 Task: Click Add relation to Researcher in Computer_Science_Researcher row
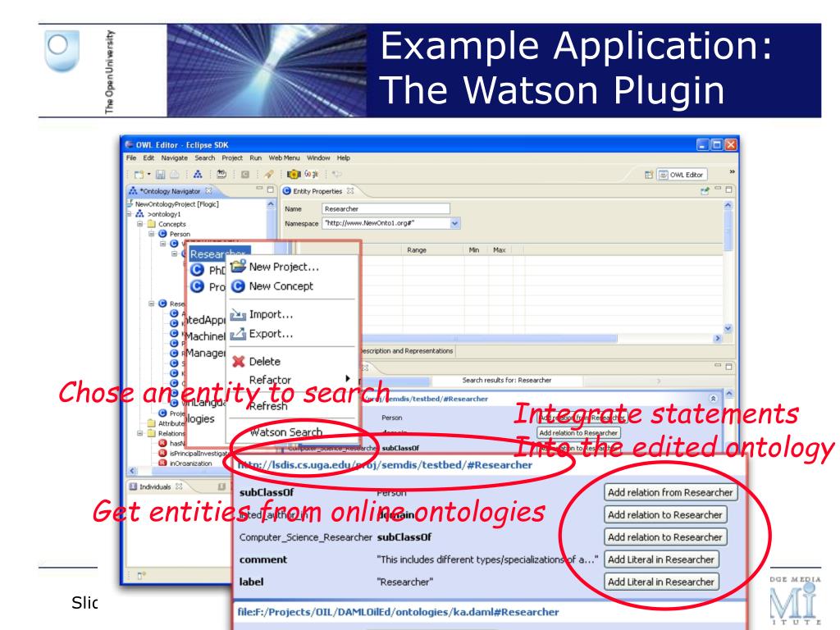coord(664,537)
